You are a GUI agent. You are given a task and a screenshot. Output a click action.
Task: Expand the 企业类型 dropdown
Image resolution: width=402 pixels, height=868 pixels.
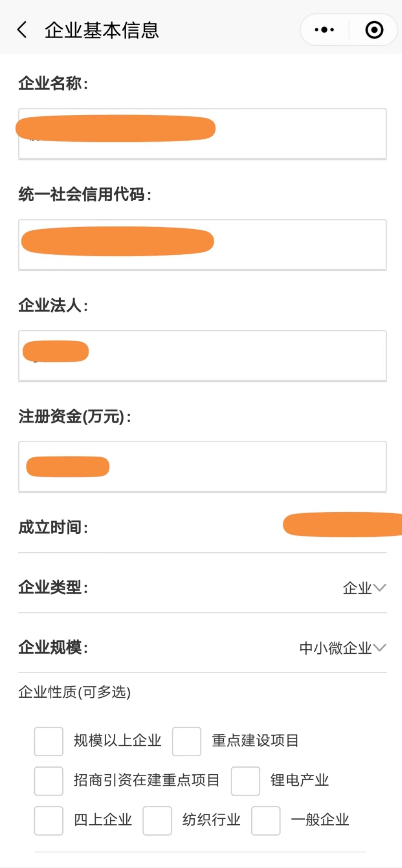[364, 588]
